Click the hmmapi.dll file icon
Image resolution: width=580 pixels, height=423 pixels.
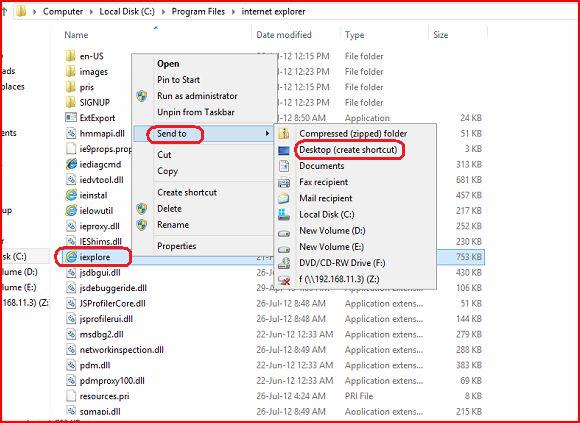click(71, 133)
